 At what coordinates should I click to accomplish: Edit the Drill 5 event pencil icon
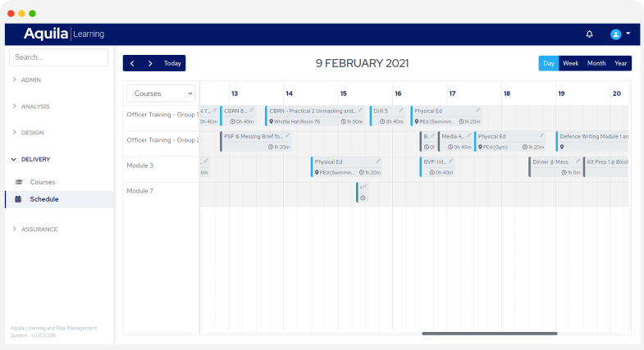401,110
